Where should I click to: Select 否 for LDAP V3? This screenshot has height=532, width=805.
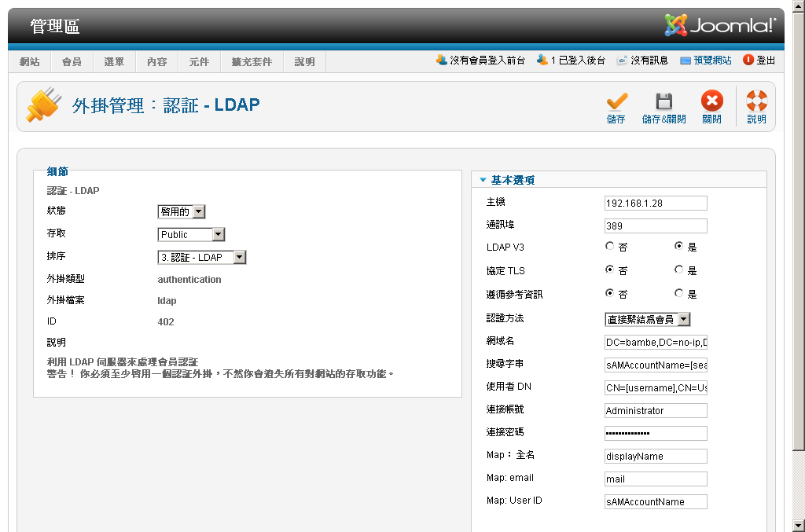click(x=609, y=247)
